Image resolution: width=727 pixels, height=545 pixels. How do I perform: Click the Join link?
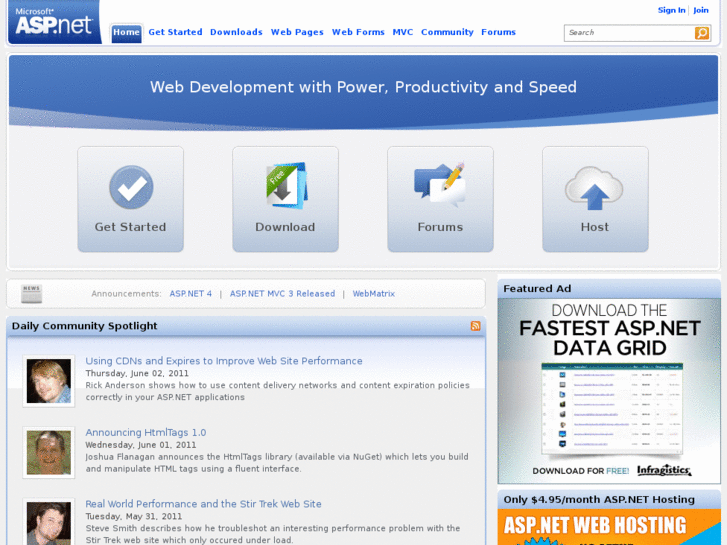(x=701, y=10)
